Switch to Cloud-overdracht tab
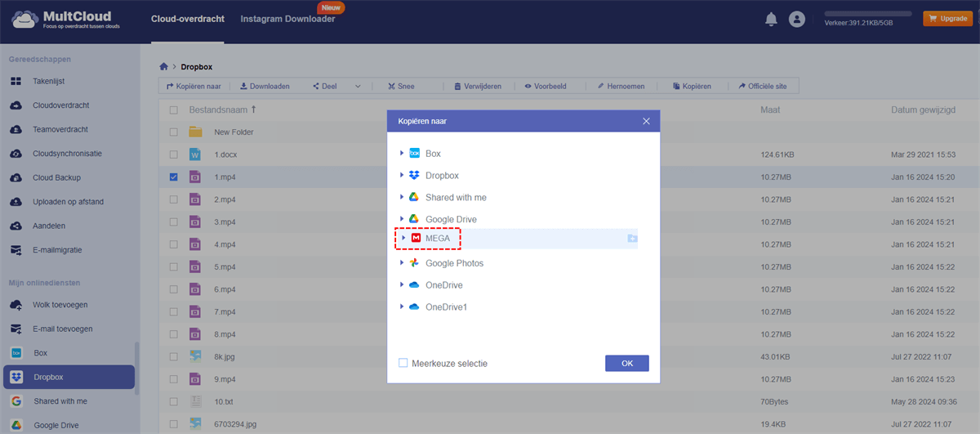The height and width of the screenshot is (434, 980). click(187, 19)
